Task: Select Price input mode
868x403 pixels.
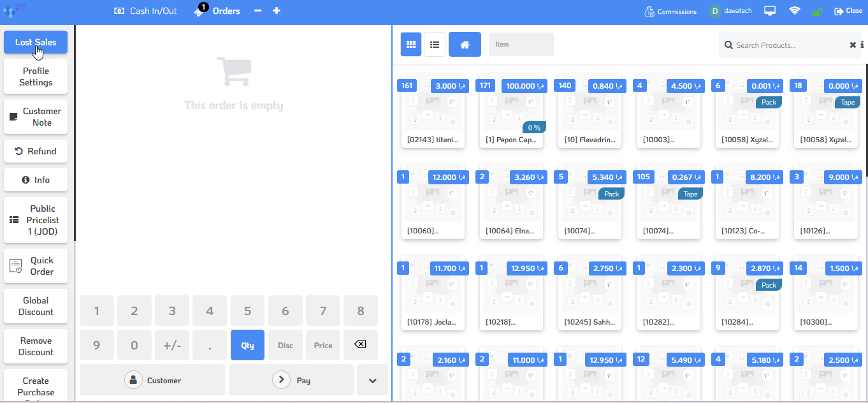Action: coord(323,345)
